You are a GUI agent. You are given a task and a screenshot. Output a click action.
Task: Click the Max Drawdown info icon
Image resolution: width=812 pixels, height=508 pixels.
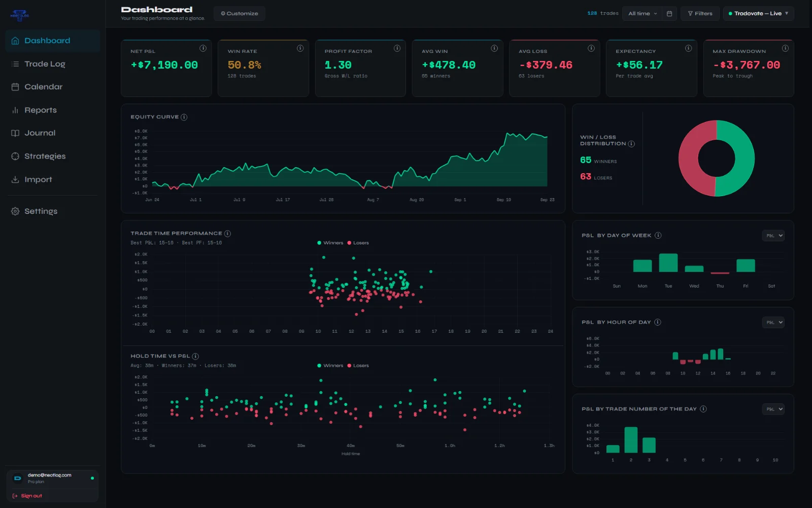pos(785,48)
